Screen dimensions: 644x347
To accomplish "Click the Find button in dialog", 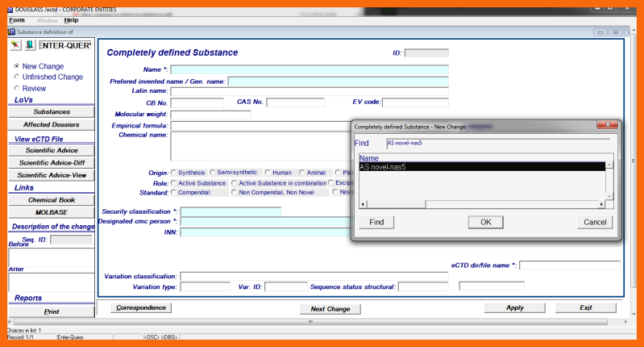I will click(376, 222).
